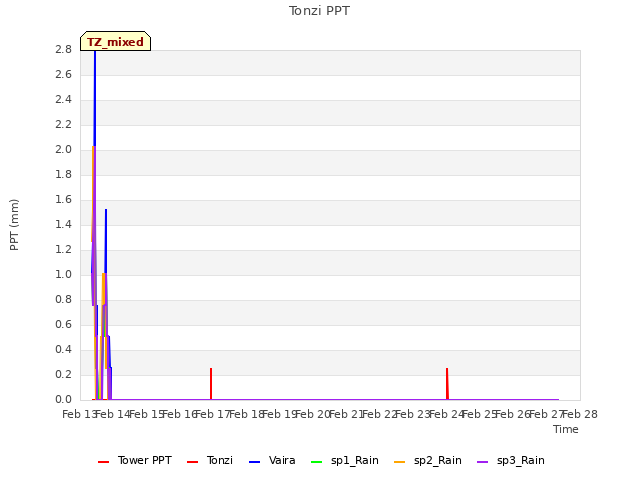Click the red Tower PPT legend swatch

tap(103, 462)
